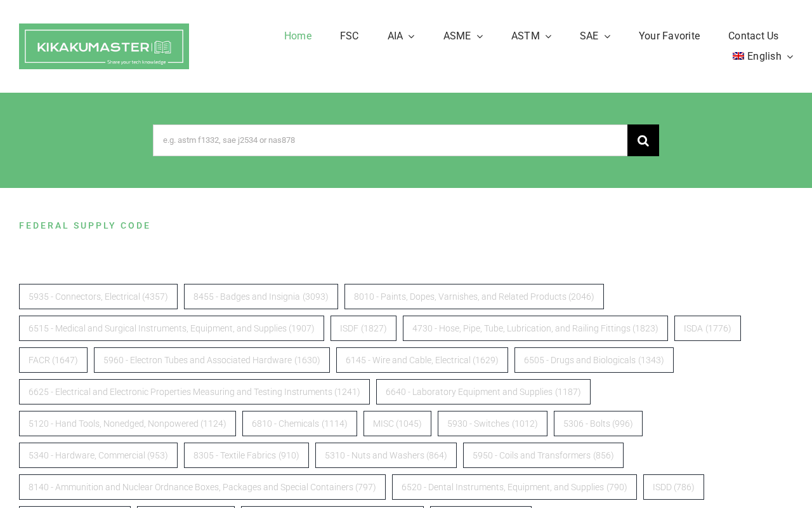Image resolution: width=812 pixels, height=508 pixels.
Task: Select 5935 Connectors, Electrical tag
Action: pyautogui.click(x=98, y=297)
